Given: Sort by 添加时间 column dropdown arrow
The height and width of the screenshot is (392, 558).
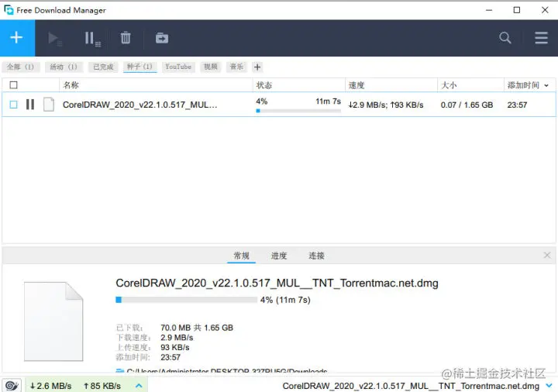Looking at the screenshot, I should (x=546, y=85).
